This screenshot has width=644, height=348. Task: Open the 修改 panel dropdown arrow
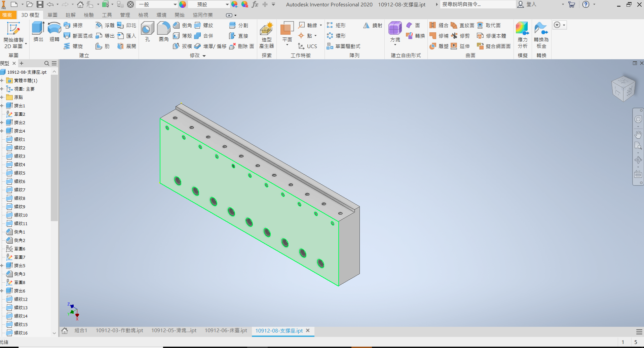pyautogui.click(x=204, y=56)
